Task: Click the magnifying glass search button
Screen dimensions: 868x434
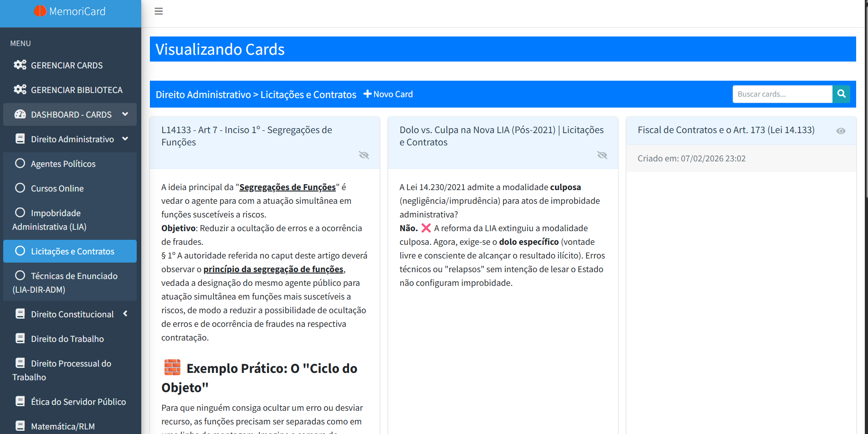Action: [841, 94]
